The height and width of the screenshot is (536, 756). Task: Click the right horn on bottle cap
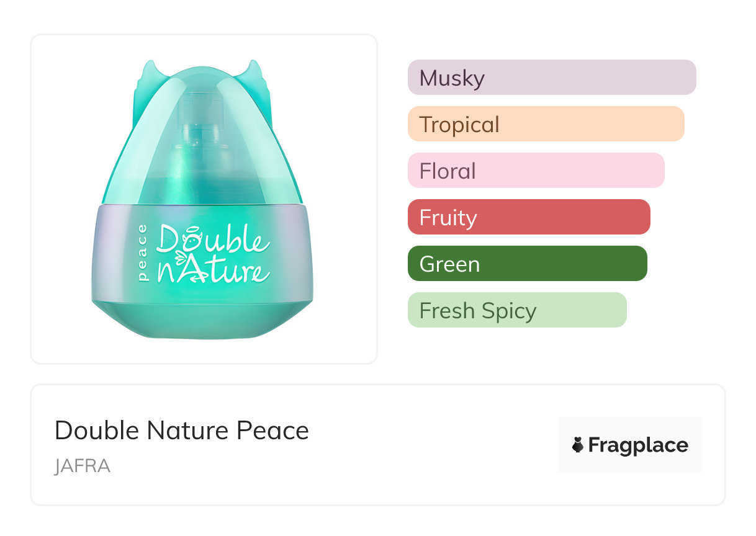[x=252, y=73]
